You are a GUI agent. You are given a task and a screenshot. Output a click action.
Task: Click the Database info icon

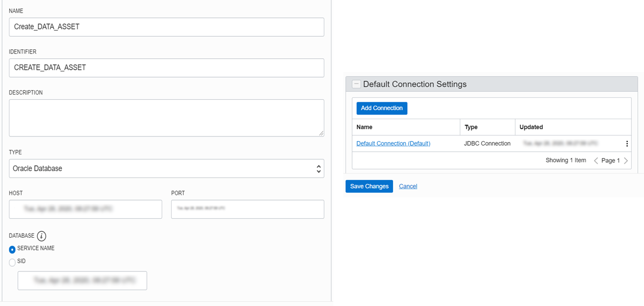click(41, 236)
